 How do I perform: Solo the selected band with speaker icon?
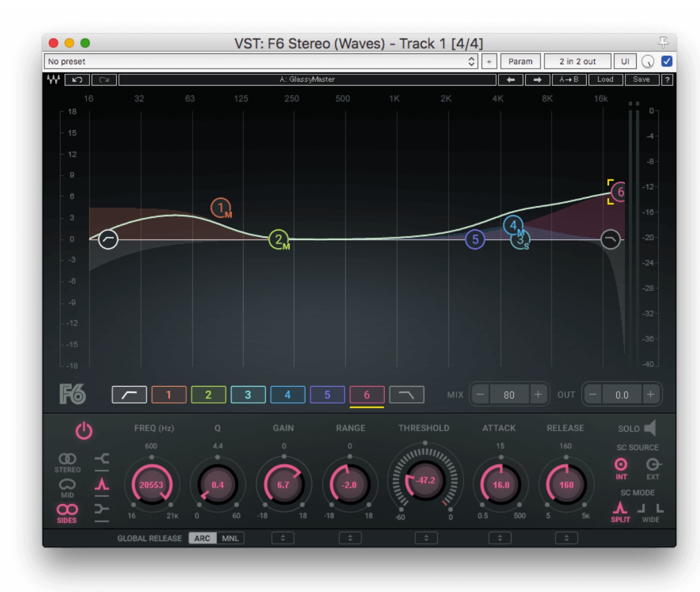(650, 428)
